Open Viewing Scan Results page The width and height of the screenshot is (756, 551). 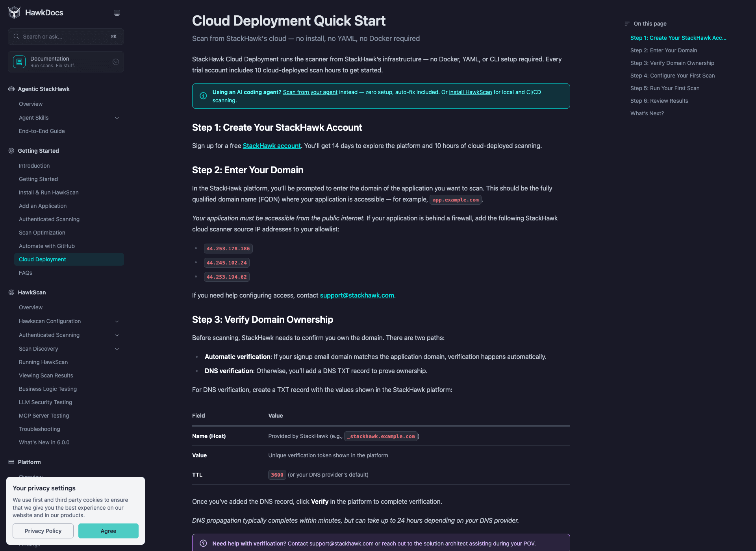click(x=46, y=375)
